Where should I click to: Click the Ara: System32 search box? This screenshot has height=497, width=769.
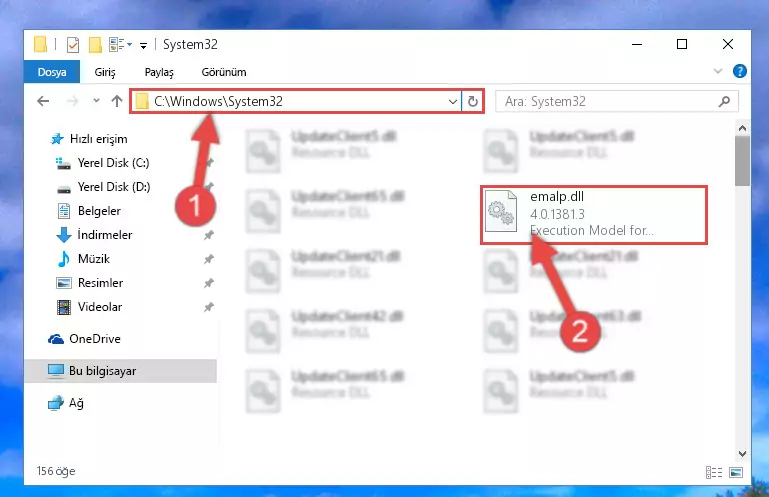pyautogui.click(x=616, y=102)
